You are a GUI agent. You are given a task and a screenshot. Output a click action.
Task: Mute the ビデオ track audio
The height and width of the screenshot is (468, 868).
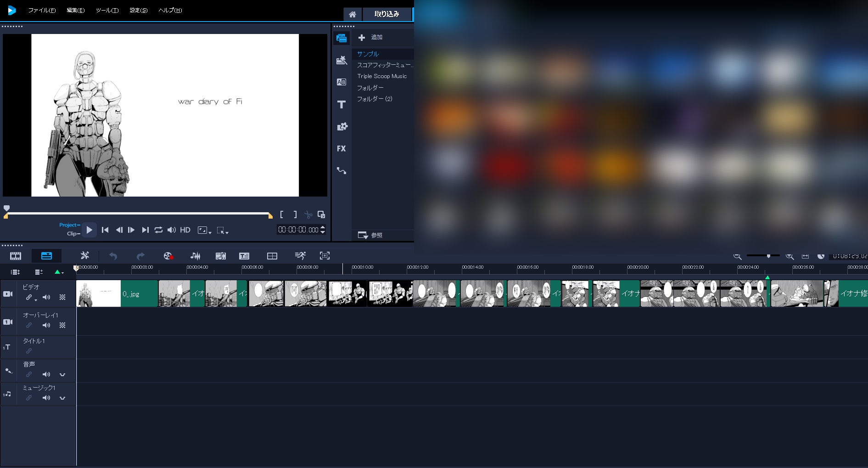coord(46,298)
